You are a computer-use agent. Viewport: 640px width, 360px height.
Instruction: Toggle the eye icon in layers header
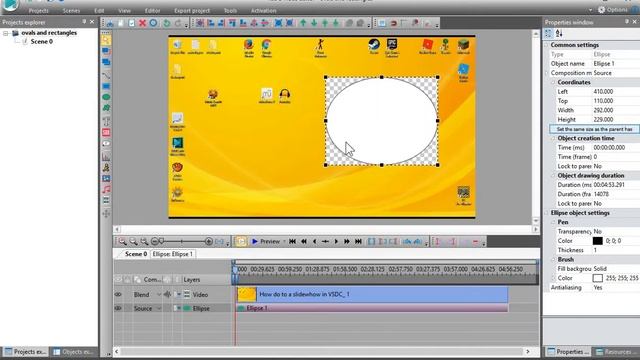click(118, 280)
